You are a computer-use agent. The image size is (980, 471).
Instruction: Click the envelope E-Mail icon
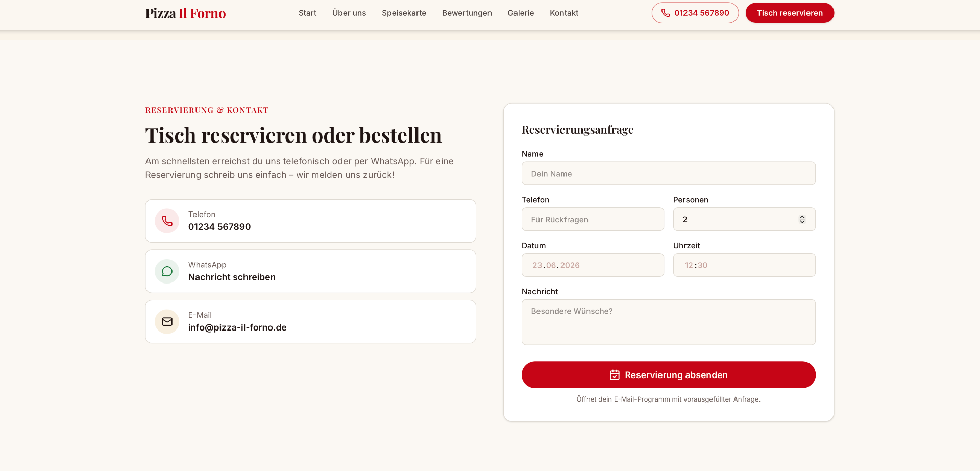point(167,322)
